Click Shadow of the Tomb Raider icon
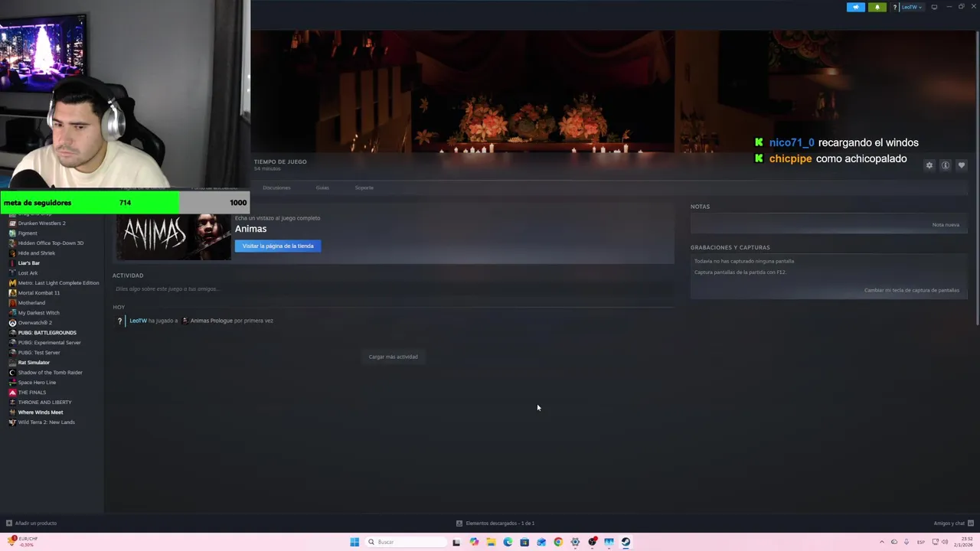980x551 pixels. (x=12, y=373)
